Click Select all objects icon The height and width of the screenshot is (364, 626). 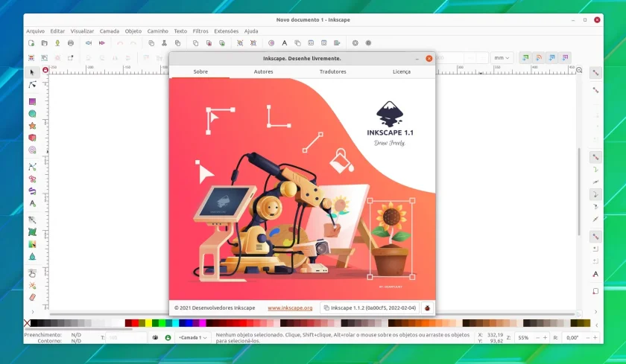pos(31,58)
